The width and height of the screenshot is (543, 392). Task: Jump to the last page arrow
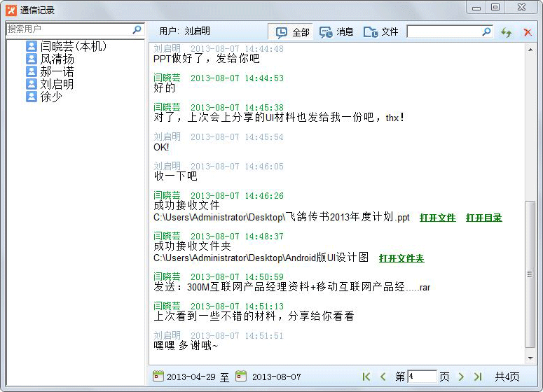[x=478, y=377]
